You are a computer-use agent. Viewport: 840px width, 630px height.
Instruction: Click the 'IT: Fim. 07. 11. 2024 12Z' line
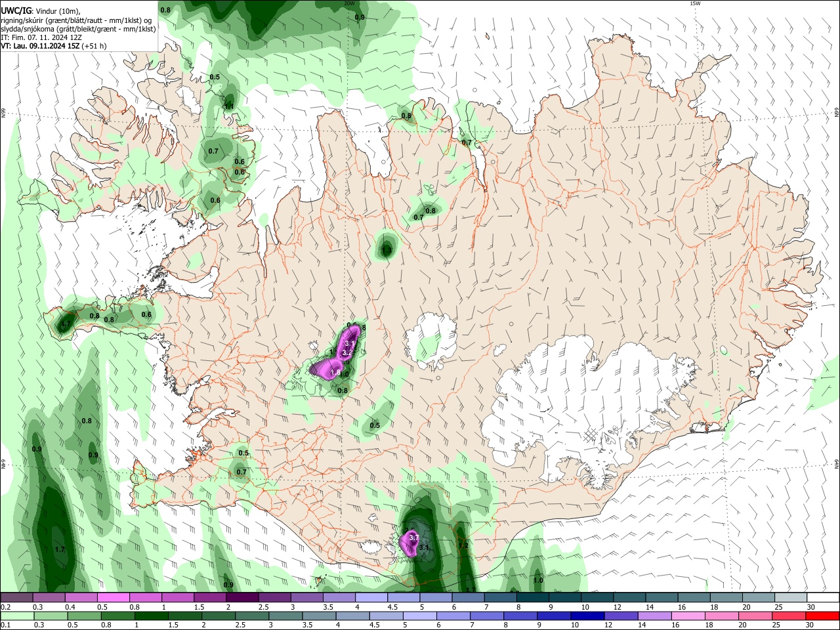click(x=41, y=37)
